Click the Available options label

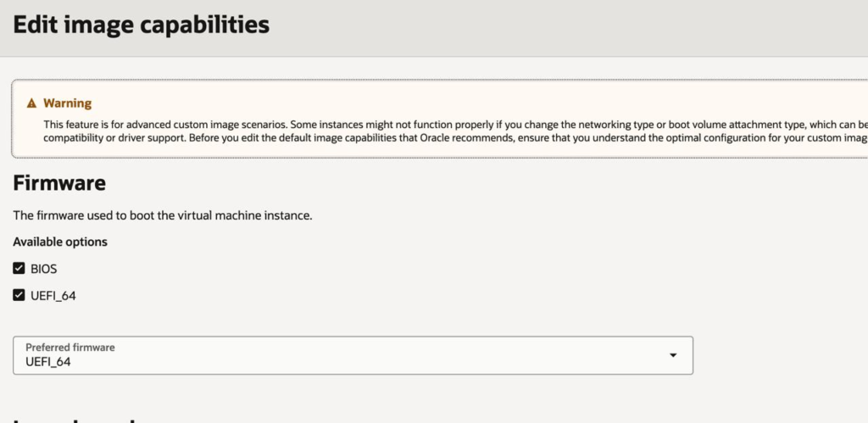[60, 242]
